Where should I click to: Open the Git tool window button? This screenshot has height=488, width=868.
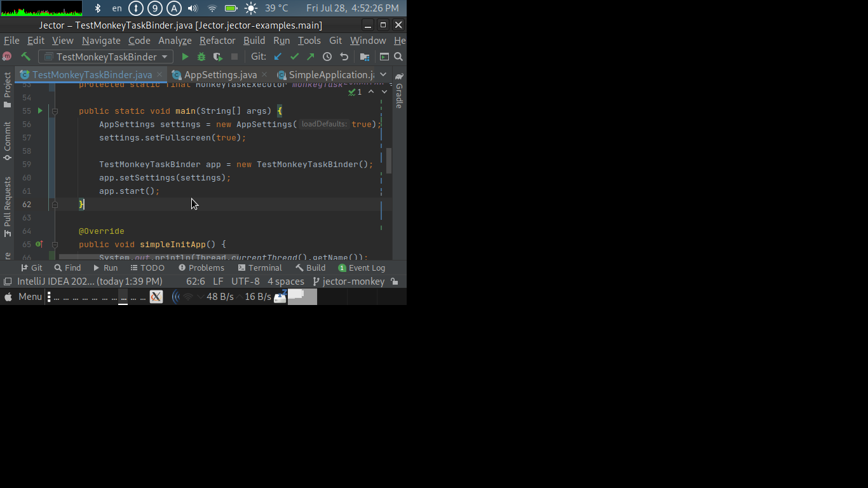[x=32, y=268]
